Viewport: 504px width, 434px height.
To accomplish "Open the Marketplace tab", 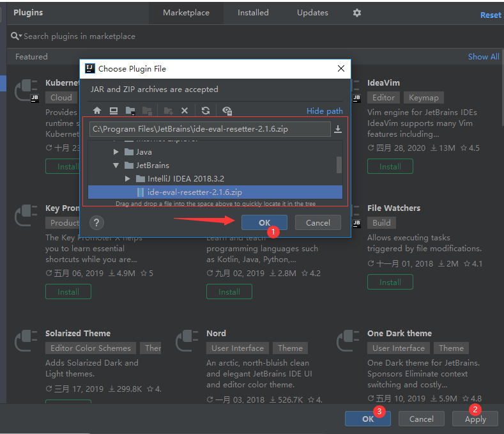I will 186,13.
